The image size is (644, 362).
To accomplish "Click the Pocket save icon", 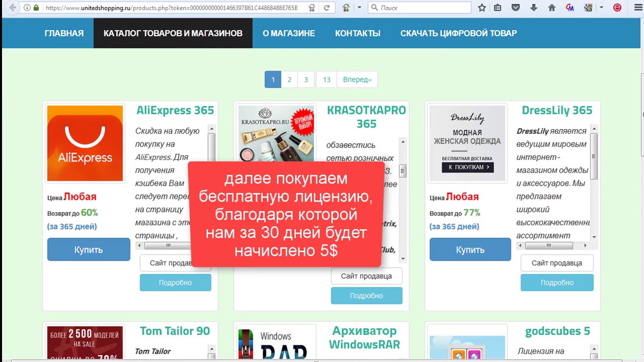I will pyautogui.click(x=516, y=8).
